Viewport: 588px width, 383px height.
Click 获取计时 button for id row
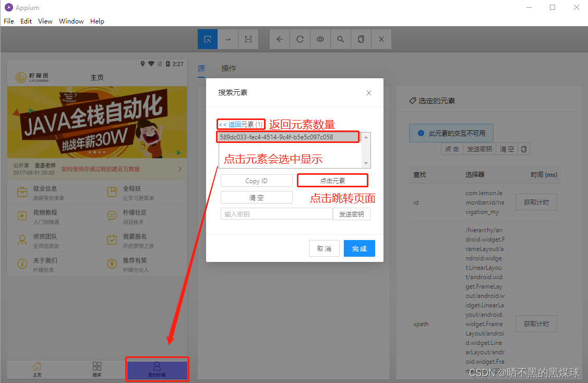pos(536,202)
